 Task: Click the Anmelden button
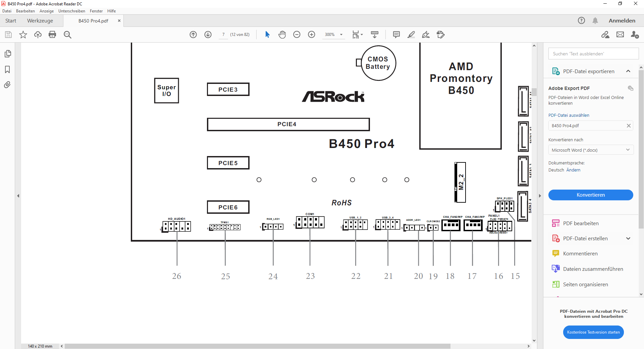coord(622,20)
